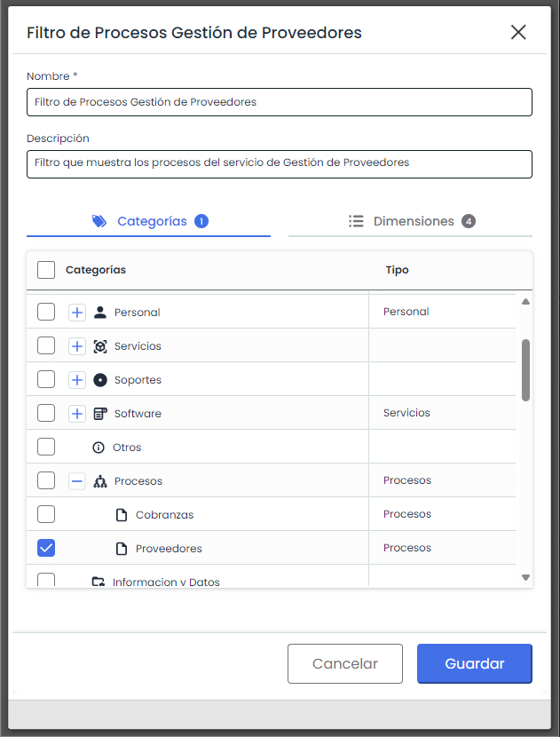This screenshot has width=560, height=737.
Task: Click the Software category icon
Action: point(100,414)
